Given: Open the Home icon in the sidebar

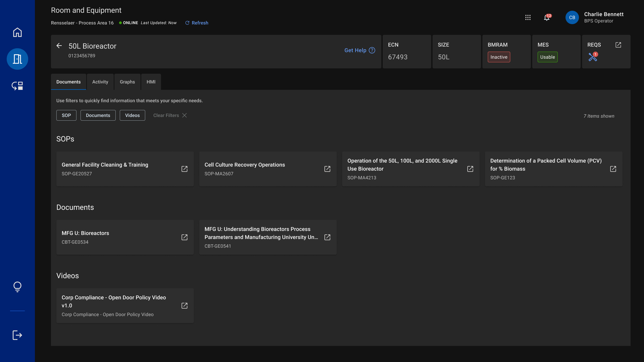Looking at the screenshot, I should click(17, 32).
